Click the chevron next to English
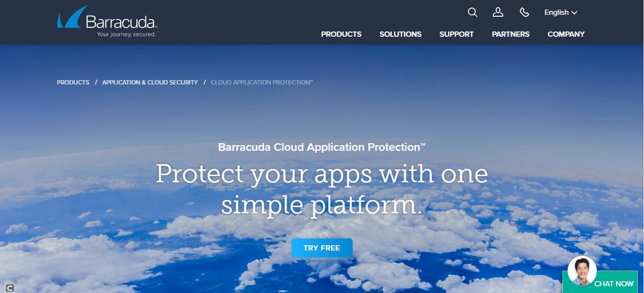Screen dimensions: 644x293 point(574,13)
